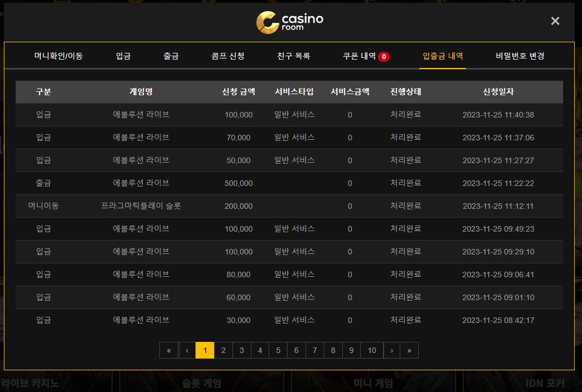This screenshot has height=392, width=582.
Task: Select the date 2023-11-25 11:27:27
Action: pos(498,160)
